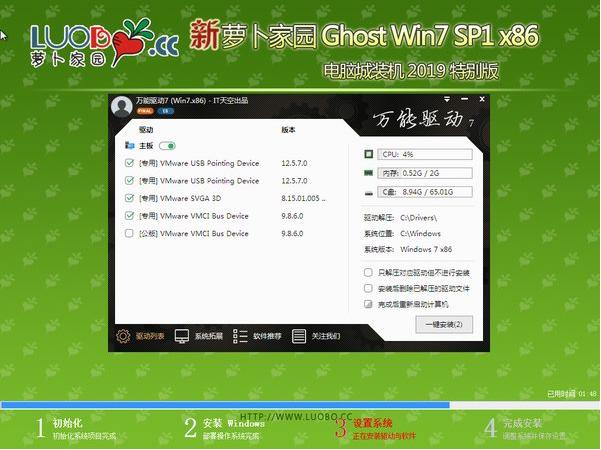Click the monitor icon for 系统拓展
The height and width of the screenshot is (450, 601).
coord(182,336)
